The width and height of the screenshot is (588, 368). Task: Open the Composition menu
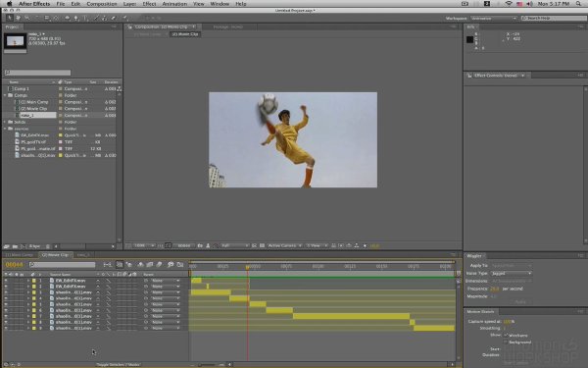(102, 4)
